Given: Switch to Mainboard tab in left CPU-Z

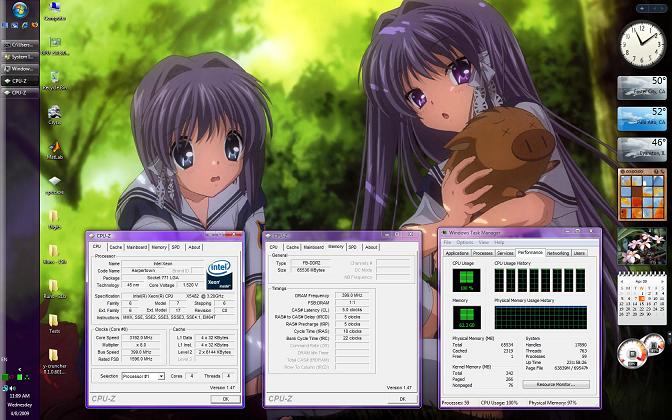Looking at the screenshot, I should pyautogui.click(x=137, y=246).
